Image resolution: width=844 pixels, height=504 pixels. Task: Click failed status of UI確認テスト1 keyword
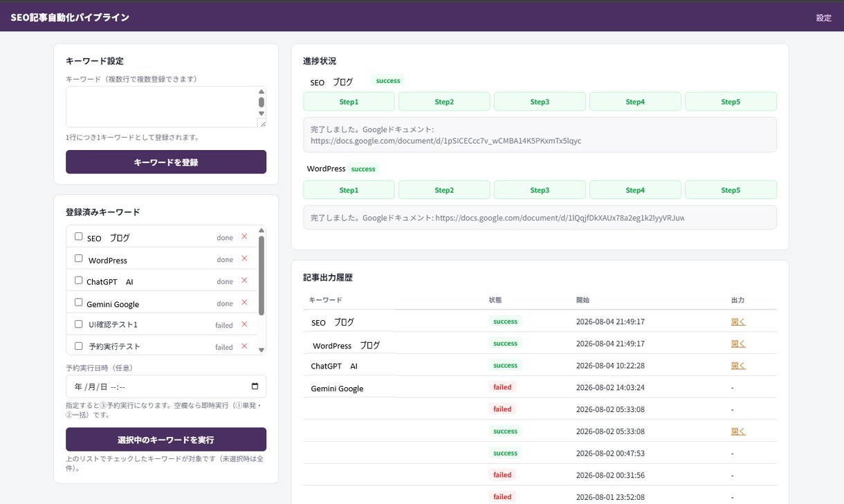click(x=224, y=325)
